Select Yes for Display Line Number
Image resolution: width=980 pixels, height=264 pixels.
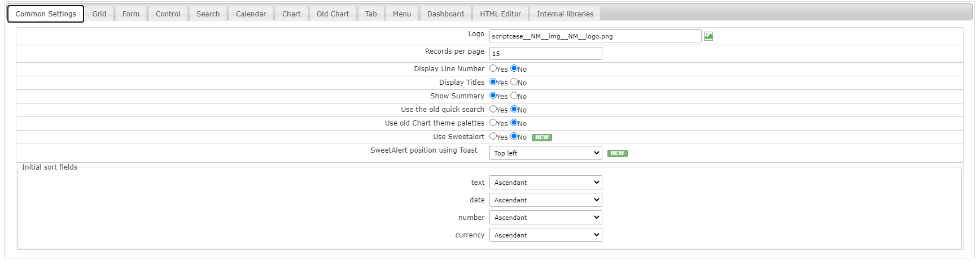pos(493,68)
